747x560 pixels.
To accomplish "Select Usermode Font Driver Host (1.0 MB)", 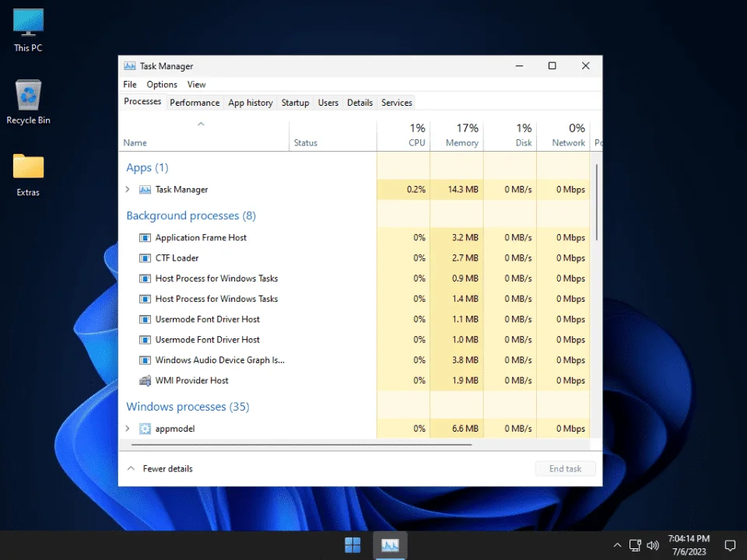I will [355, 340].
